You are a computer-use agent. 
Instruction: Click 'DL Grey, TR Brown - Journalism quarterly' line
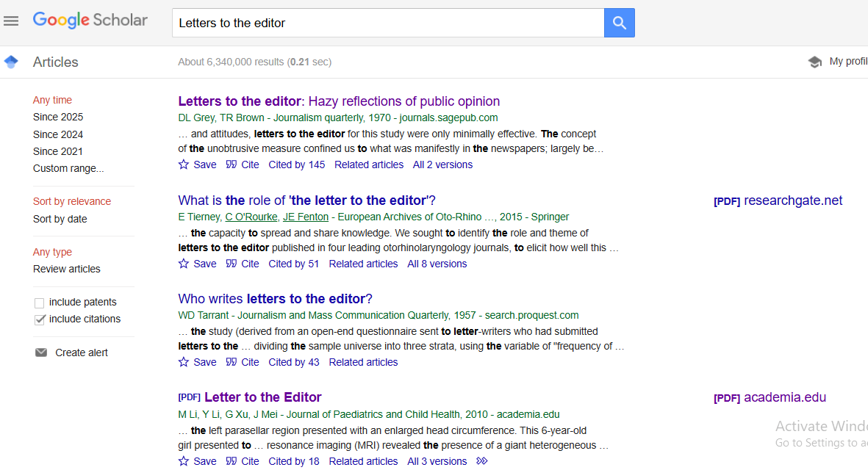pos(337,117)
